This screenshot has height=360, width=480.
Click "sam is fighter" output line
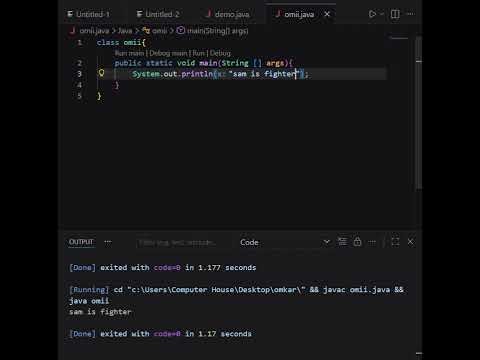tap(100, 312)
